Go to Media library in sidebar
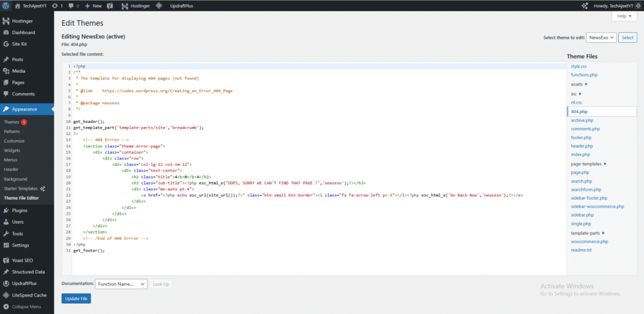The height and width of the screenshot is (314, 644). tap(18, 71)
